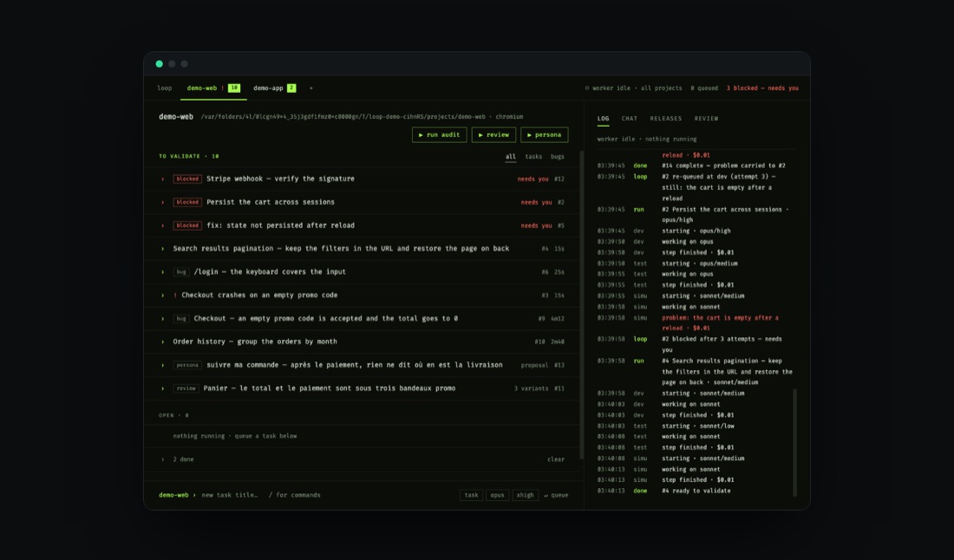This screenshot has height=560, width=954.
Task: Expand the Search results pagination row chevron
Action: pos(162,249)
